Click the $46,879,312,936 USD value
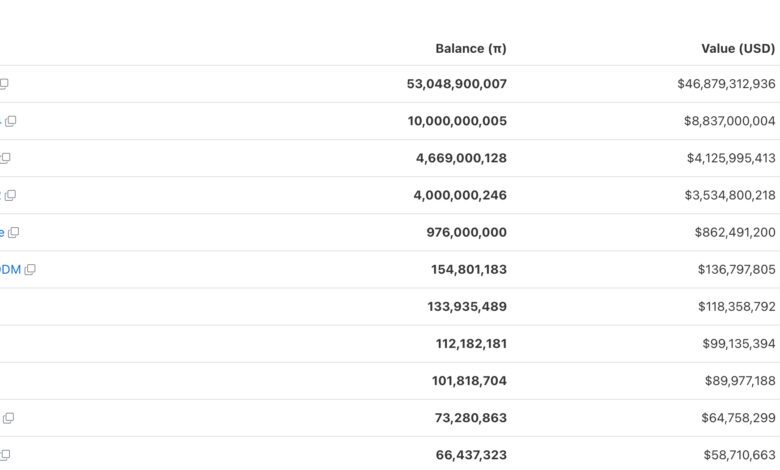 click(726, 84)
